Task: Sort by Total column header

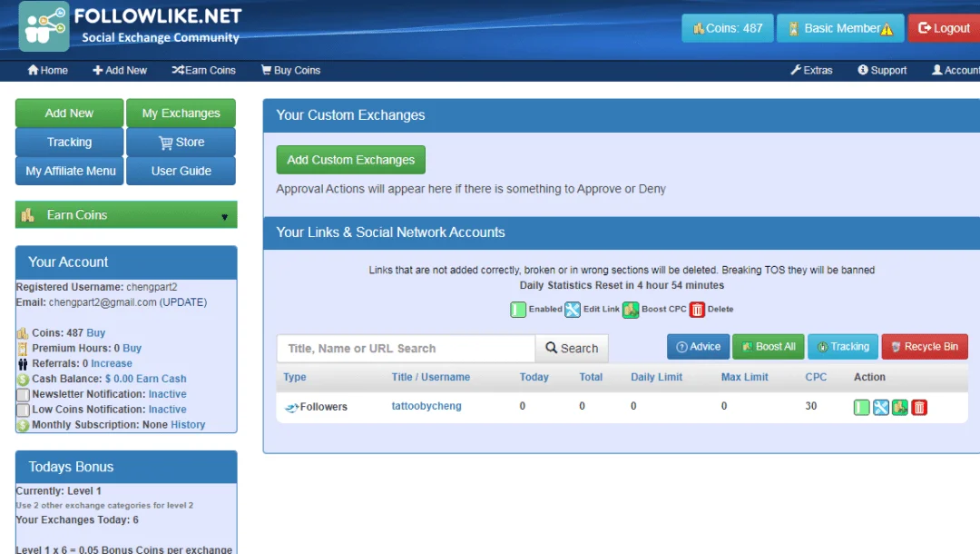Action: 591,378
